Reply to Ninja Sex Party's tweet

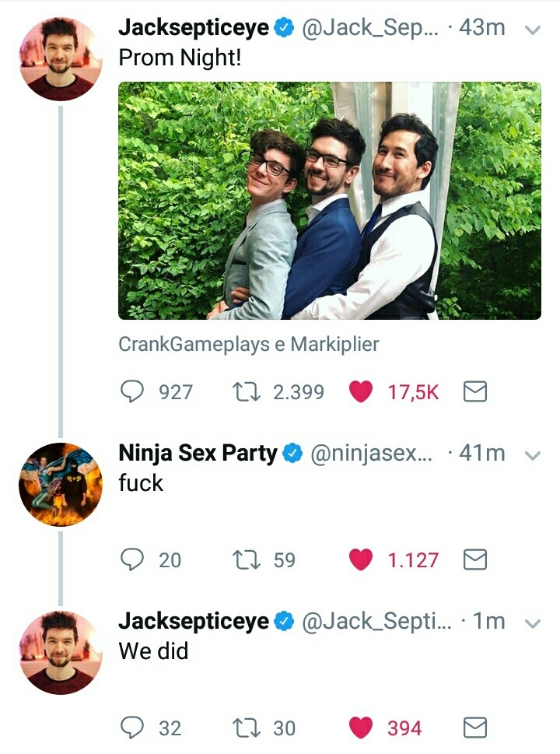[133, 559]
